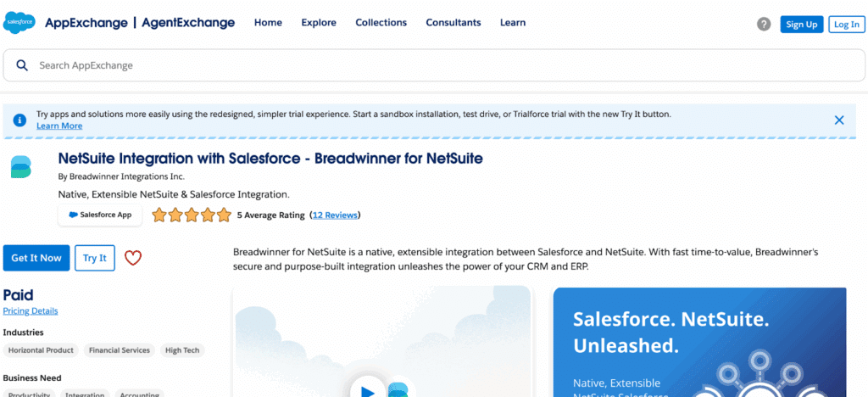Click the Try It button

tap(95, 258)
